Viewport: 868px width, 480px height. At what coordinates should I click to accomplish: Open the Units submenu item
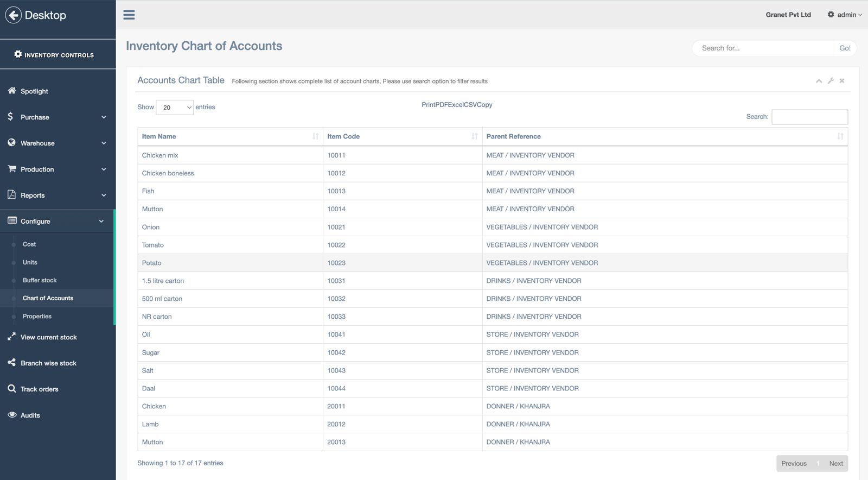point(30,262)
